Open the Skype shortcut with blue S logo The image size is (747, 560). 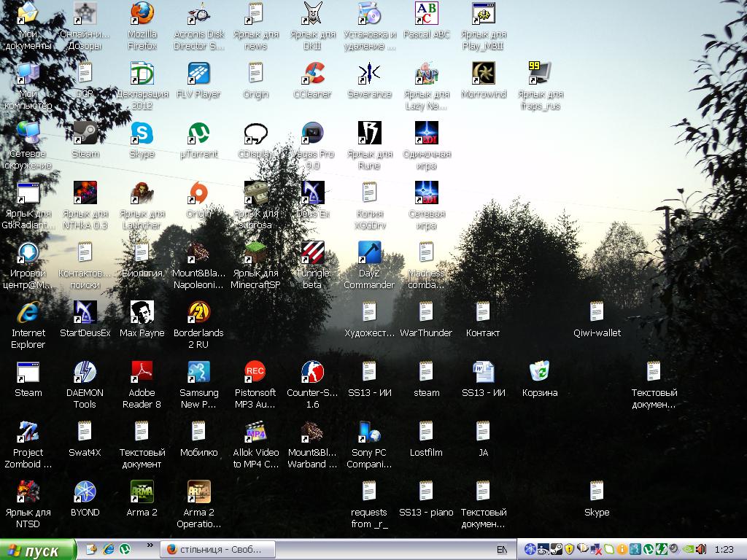coord(142,140)
